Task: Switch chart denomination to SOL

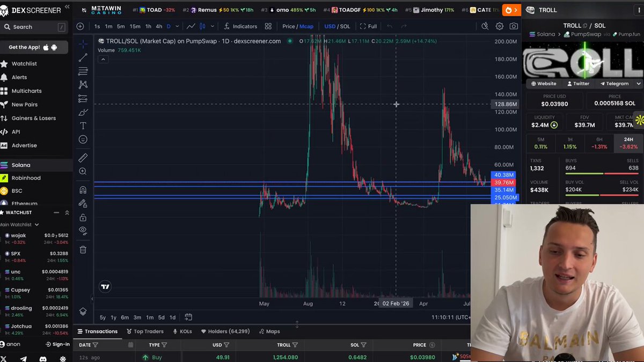Action: [x=345, y=26]
